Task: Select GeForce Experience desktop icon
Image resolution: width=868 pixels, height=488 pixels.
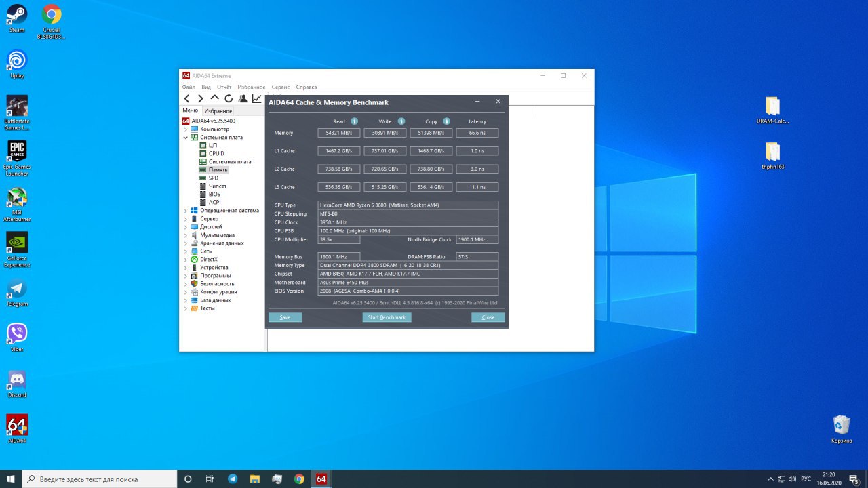Action: coord(17,250)
